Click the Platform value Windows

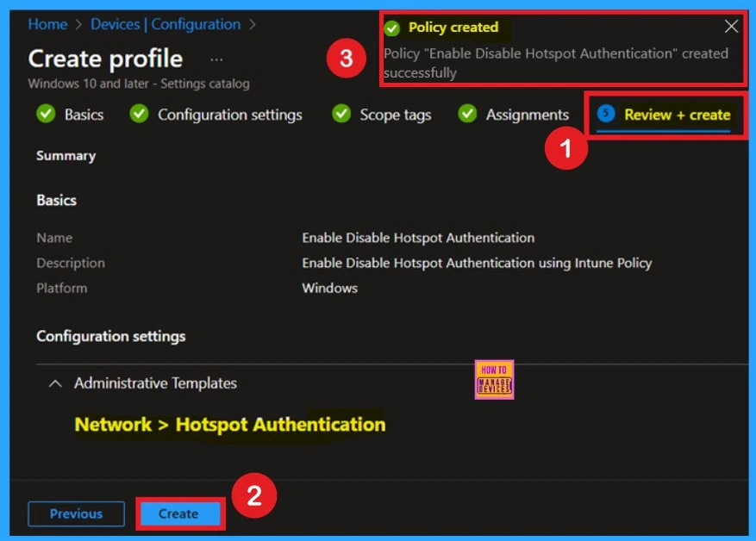tap(330, 288)
